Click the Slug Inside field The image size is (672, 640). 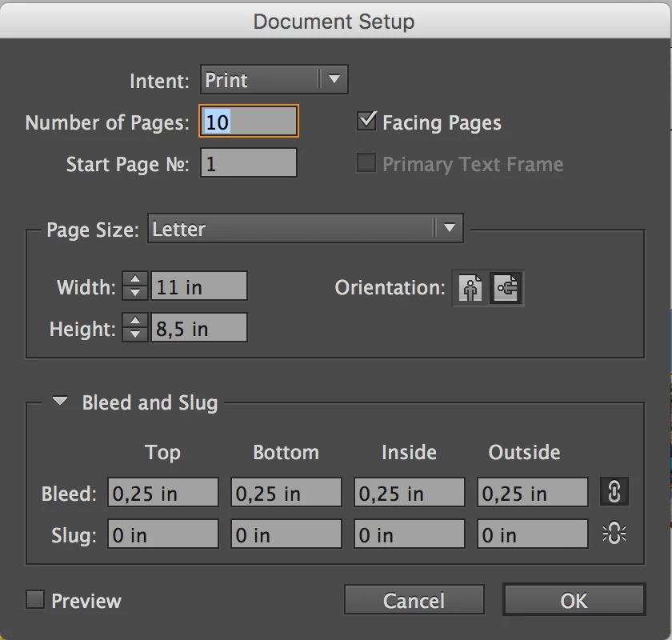409,534
